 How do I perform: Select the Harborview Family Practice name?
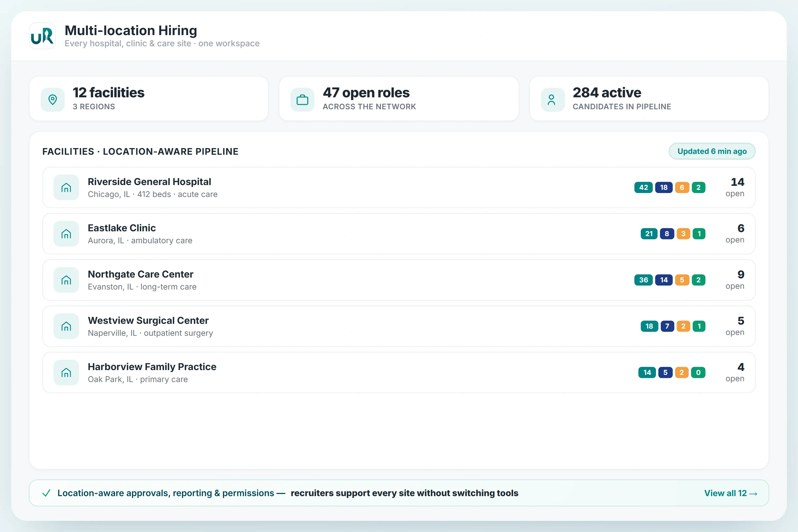coord(152,366)
